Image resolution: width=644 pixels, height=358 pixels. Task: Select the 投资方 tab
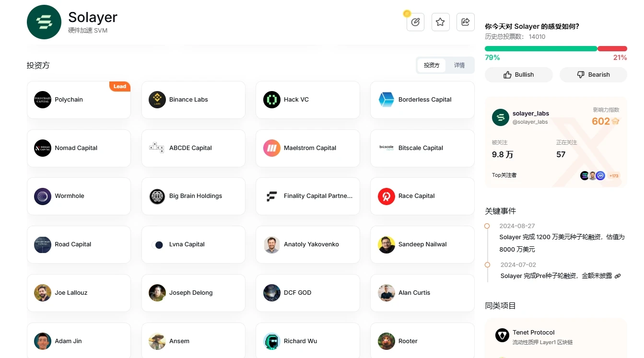tap(432, 65)
